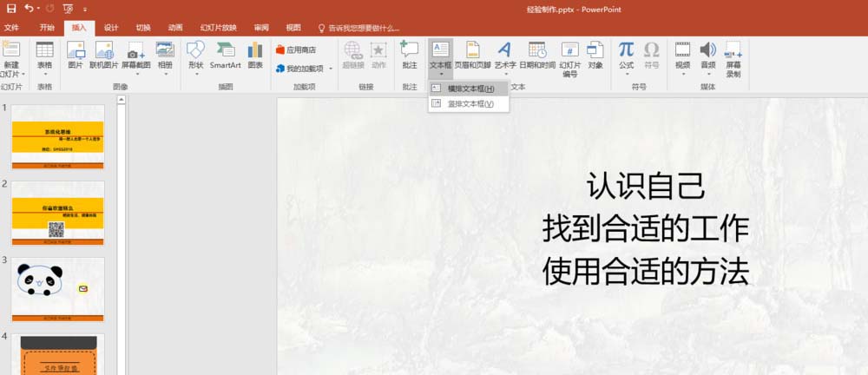Open the 表格 insert table dropdown
Viewport: 868px width, 375px height.
click(x=45, y=58)
